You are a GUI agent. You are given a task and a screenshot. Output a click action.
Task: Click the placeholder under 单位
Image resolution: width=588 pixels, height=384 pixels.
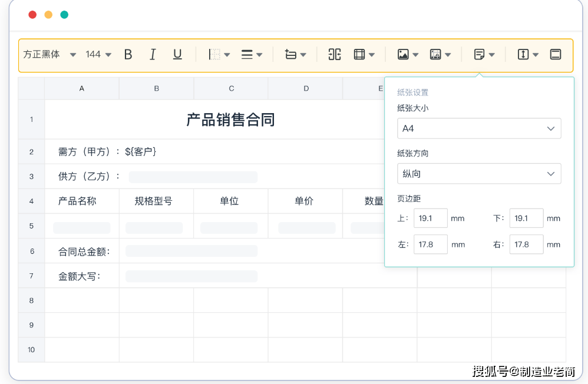[229, 228]
